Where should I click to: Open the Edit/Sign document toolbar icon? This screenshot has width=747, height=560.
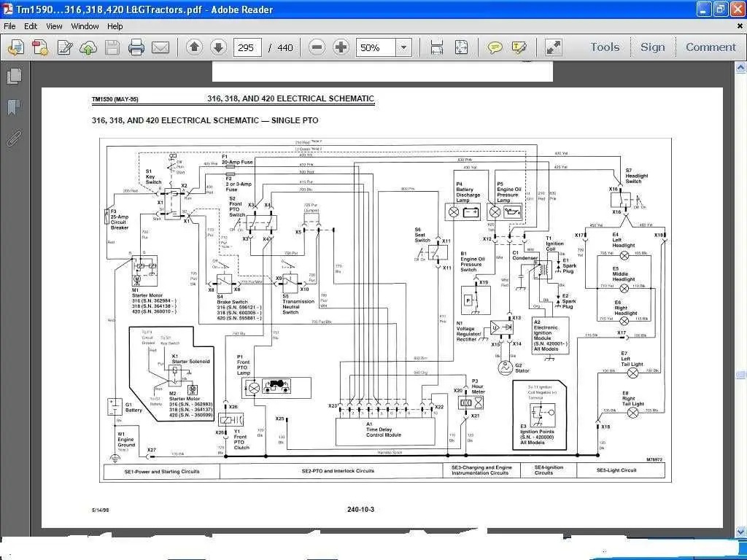pos(64,47)
